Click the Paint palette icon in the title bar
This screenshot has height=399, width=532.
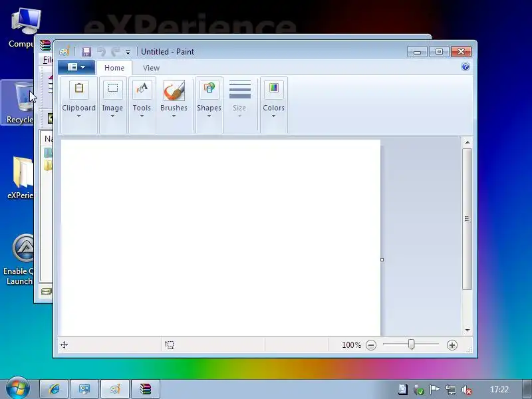65,52
